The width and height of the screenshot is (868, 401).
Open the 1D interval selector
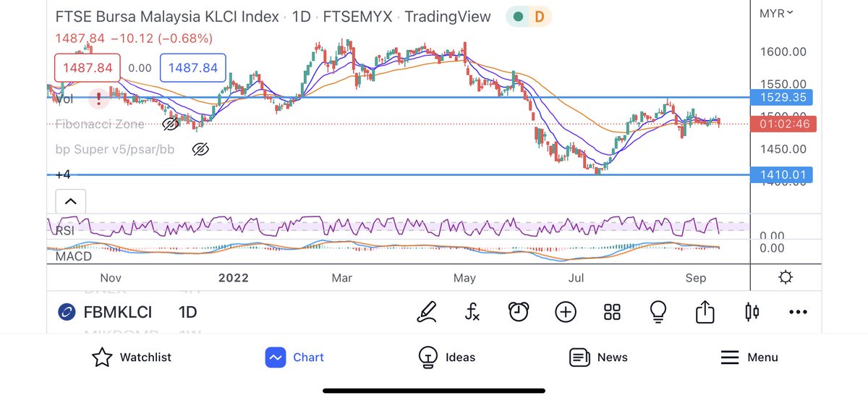point(188,312)
